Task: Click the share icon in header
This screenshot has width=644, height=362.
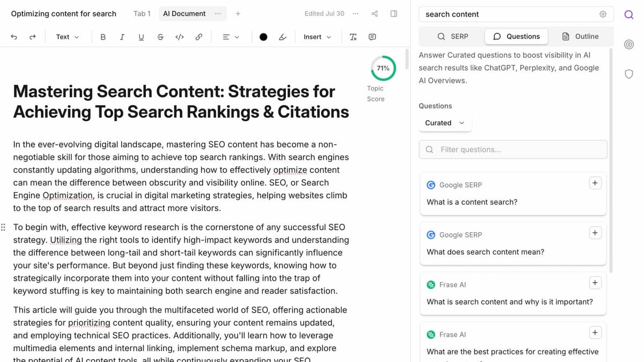Action: pos(375,13)
